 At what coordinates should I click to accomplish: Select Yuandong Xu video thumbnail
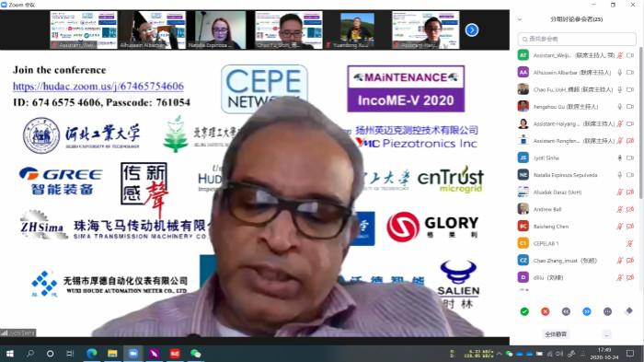pyautogui.click(x=357, y=30)
